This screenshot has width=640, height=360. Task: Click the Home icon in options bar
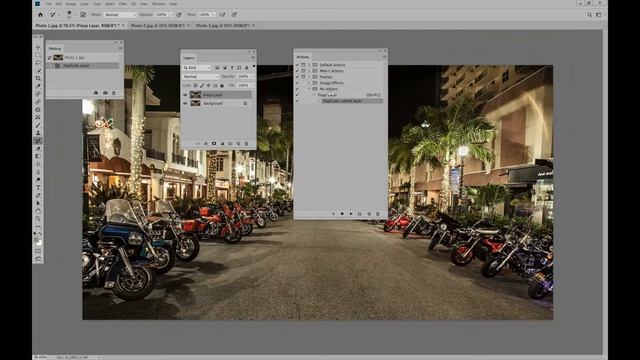coord(40,15)
